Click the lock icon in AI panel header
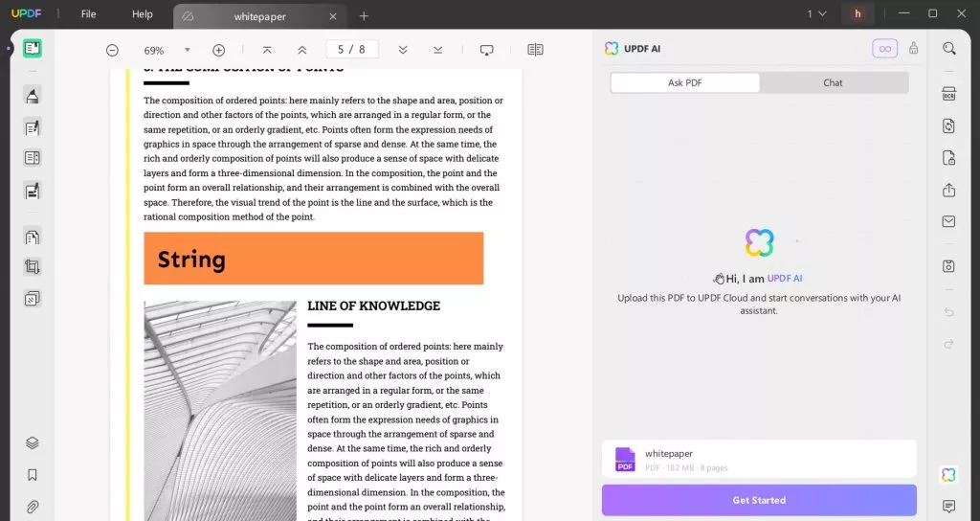 pyautogui.click(x=914, y=48)
